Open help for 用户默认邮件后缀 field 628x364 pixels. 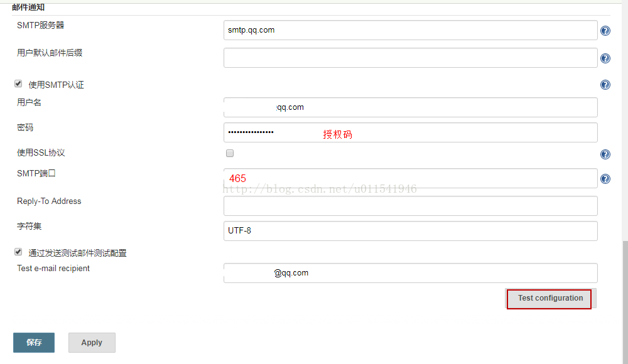(605, 58)
